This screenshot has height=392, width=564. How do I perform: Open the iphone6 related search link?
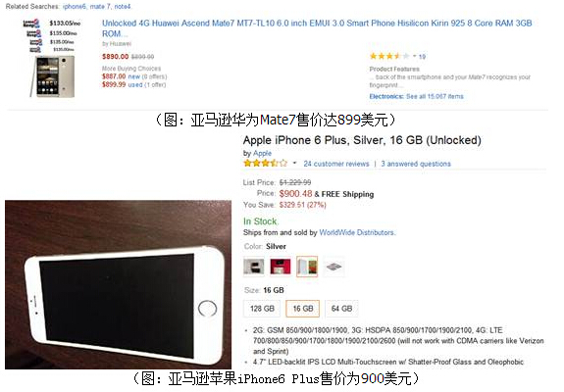(74, 7)
